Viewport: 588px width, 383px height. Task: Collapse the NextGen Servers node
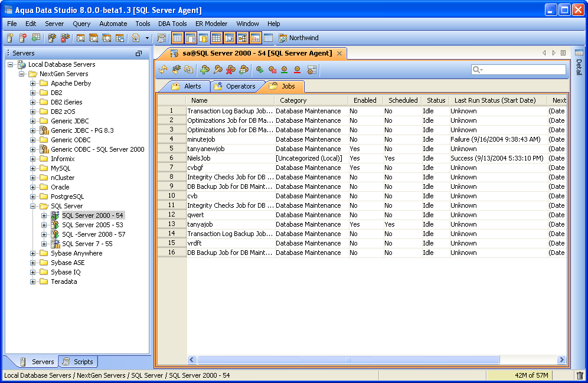[22, 74]
